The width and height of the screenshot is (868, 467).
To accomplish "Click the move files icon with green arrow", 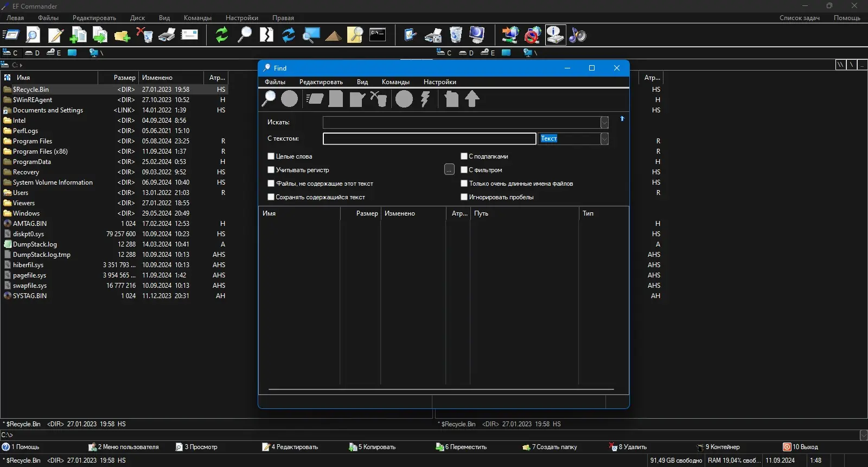I will pos(100,35).
